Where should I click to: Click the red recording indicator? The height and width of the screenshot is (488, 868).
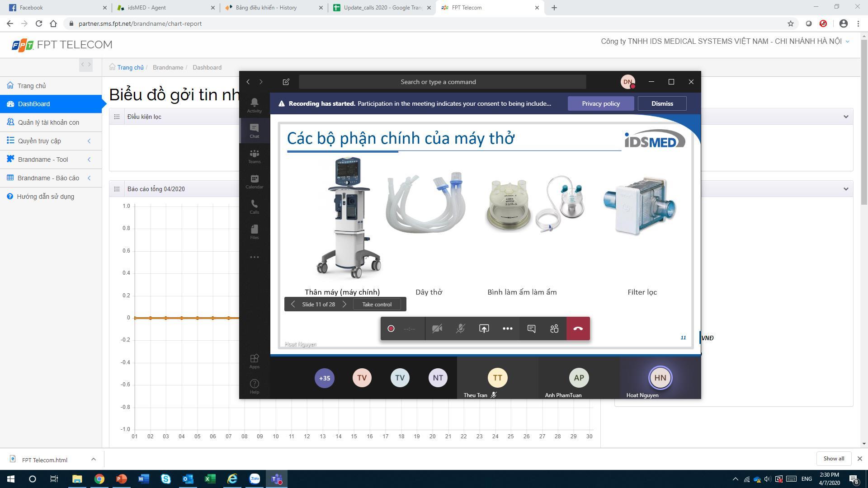click(391, 328)
